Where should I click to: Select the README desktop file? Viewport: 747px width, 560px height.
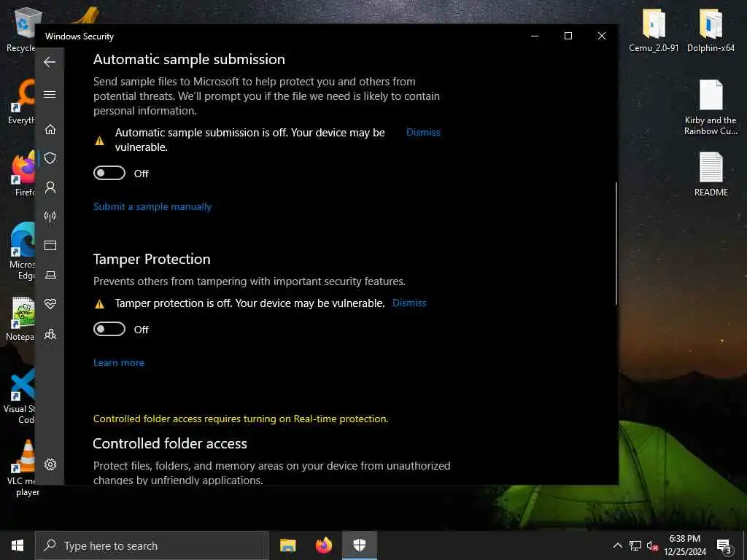pos(711,174)
